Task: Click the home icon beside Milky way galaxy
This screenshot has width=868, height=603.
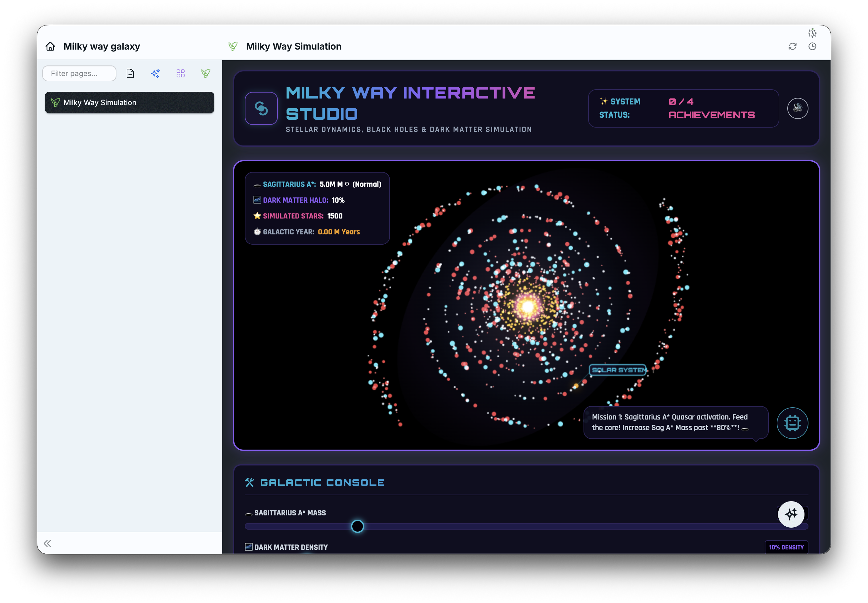Action: point(50,47)
